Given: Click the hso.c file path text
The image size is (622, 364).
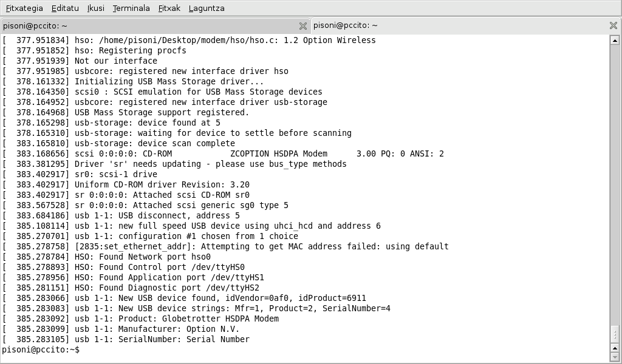Looking at the screenshot, I should (189, 40).
